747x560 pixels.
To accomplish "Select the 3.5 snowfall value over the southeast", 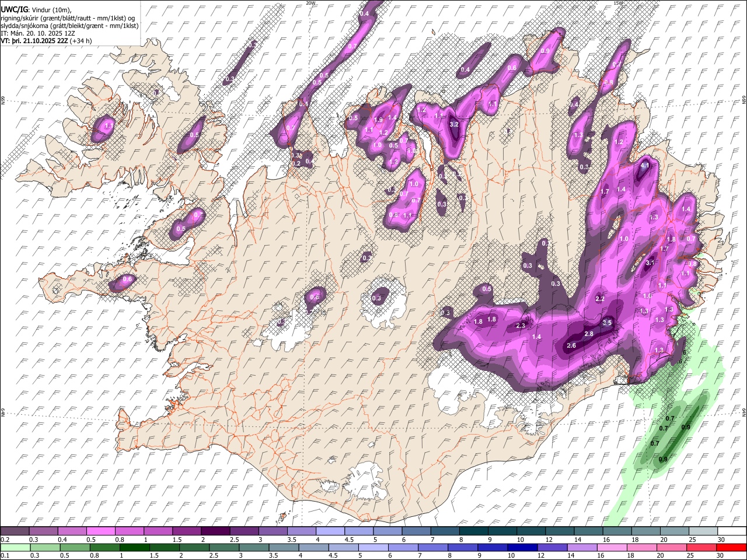I will [607, 323].
